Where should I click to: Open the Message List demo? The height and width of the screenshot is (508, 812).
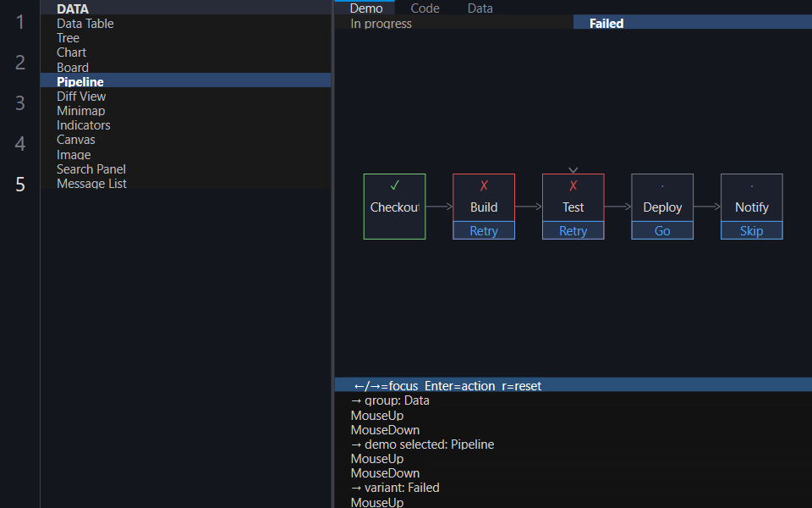click(x=185, y=184)
